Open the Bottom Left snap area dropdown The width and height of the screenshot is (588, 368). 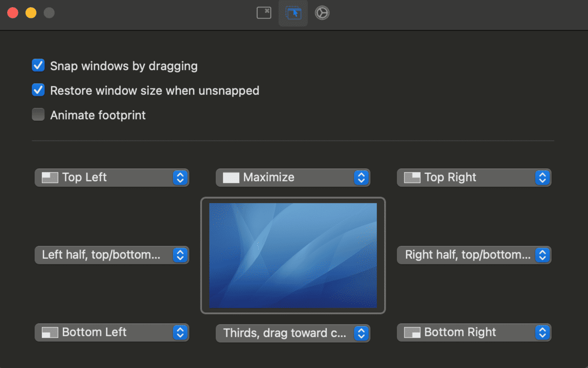(112, 332)
